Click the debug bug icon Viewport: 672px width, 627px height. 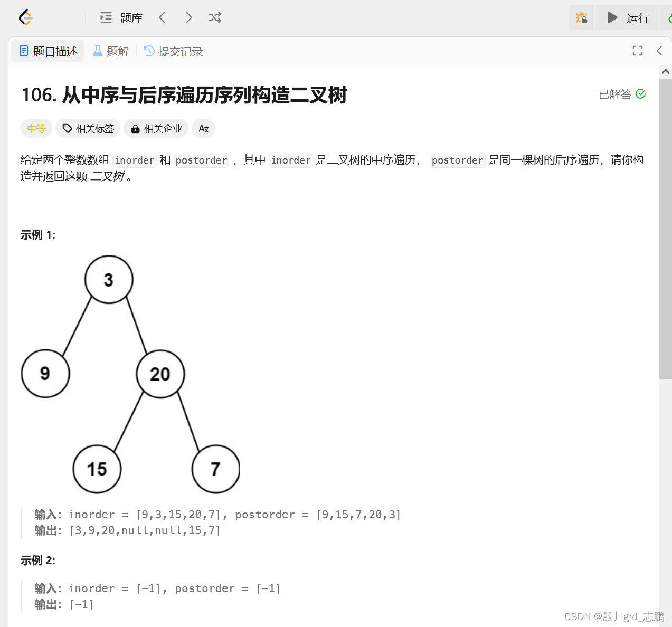click(x=582, y=18)
